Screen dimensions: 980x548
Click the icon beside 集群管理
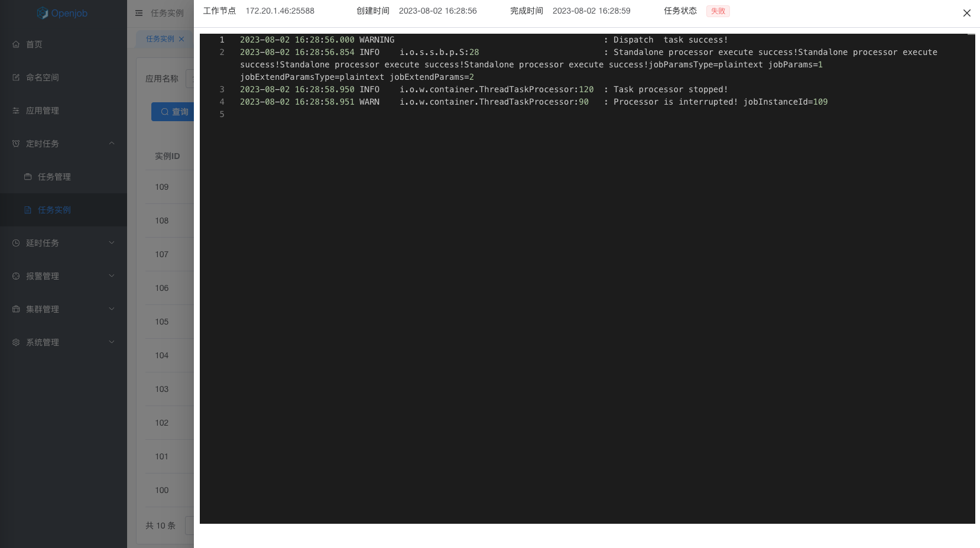tap(16, 309)
